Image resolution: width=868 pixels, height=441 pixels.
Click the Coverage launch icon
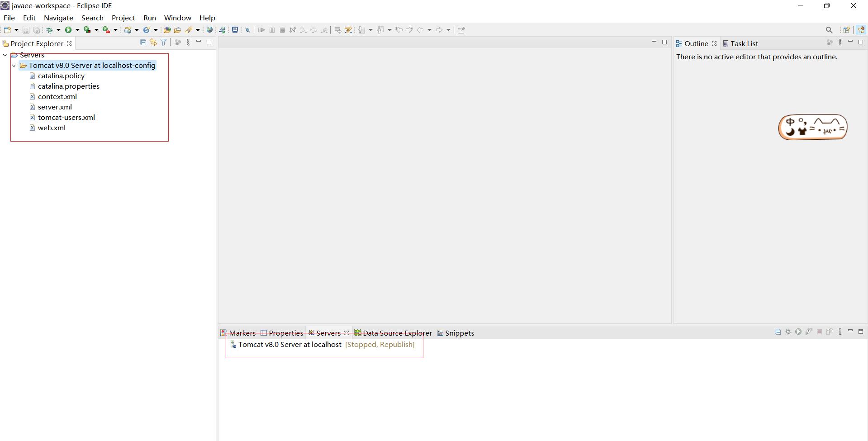point(87,30)
